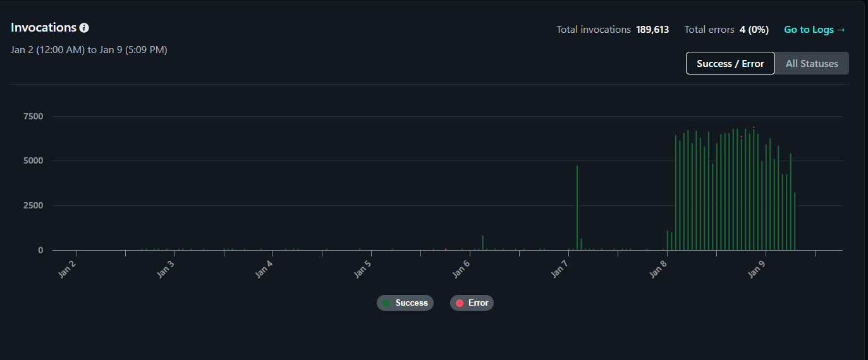Click the Jan 8 axis label
868x360 pixels.
(658, 270)
